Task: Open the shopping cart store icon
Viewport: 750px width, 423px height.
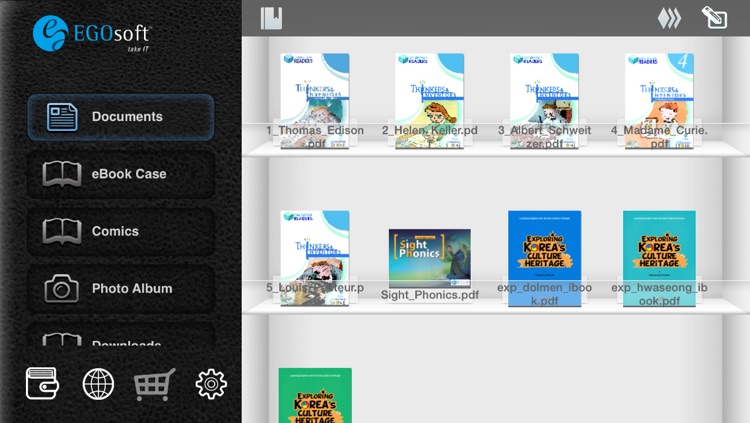Action: tap(154, 384)
